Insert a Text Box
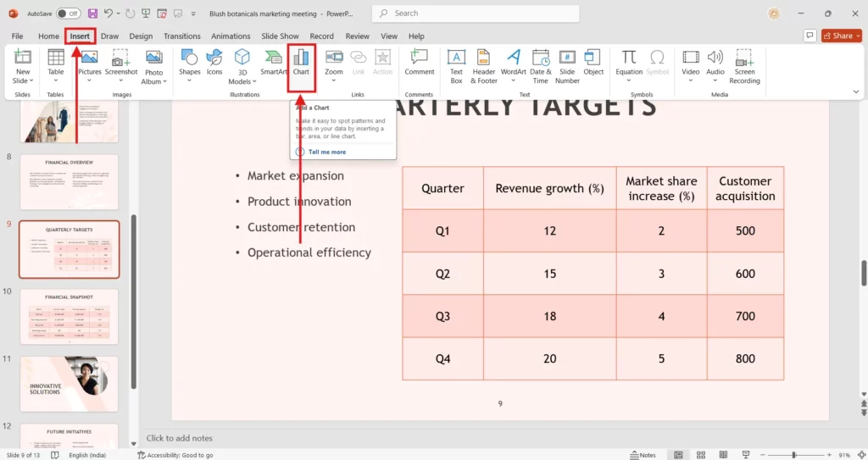868x460 pixels. coord(456,65)
